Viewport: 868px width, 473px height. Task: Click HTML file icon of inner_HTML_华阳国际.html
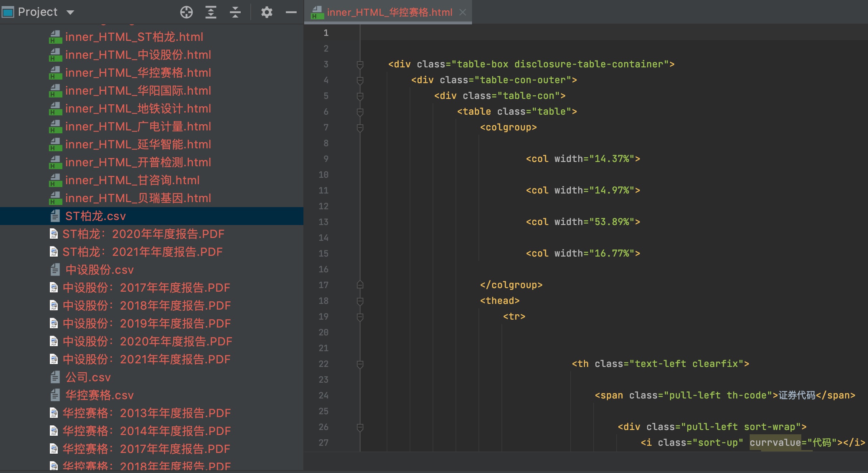coord(55,91)
